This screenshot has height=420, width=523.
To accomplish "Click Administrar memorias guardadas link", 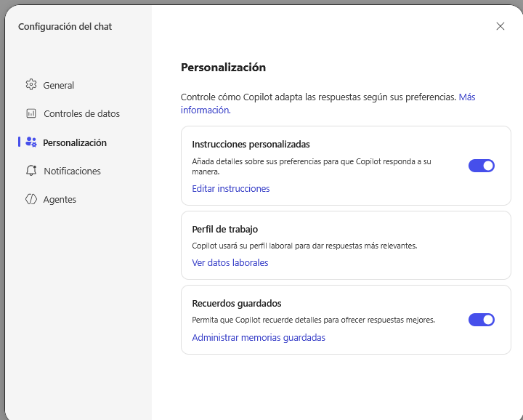I will click(x=259, y=338).
